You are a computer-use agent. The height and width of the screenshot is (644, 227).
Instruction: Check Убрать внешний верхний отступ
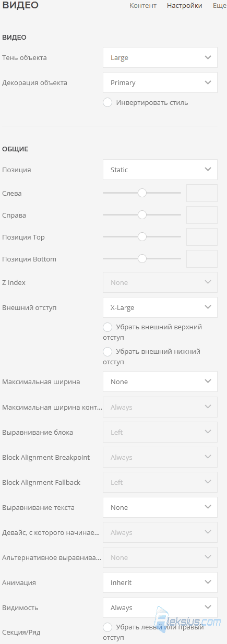pyautogui.click(x=107, y=327)
